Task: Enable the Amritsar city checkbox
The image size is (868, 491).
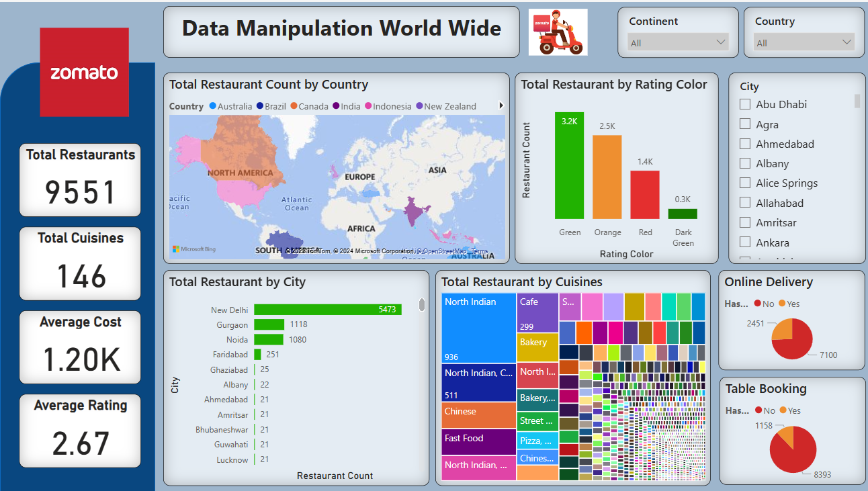Action: (745, 222)
